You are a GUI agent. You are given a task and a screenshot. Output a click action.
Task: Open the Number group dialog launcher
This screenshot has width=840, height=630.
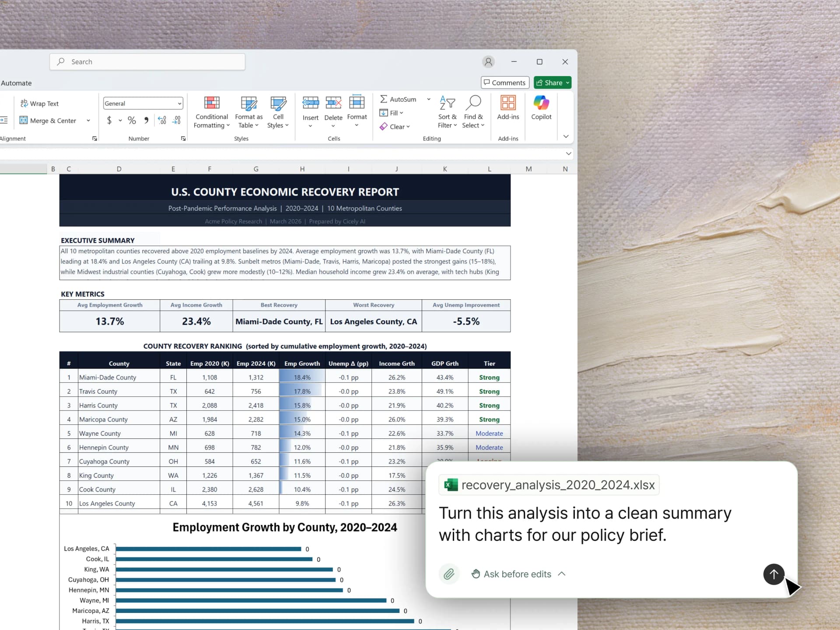tap(183, 138)
